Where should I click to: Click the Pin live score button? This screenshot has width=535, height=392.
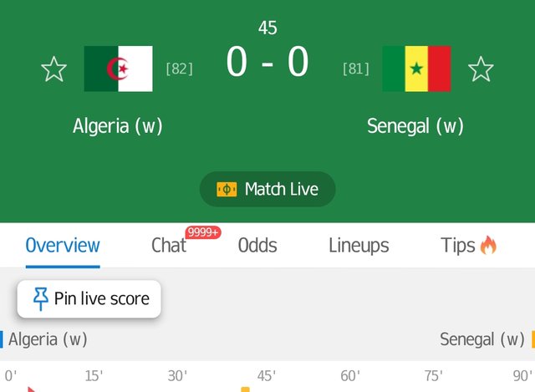89,299
